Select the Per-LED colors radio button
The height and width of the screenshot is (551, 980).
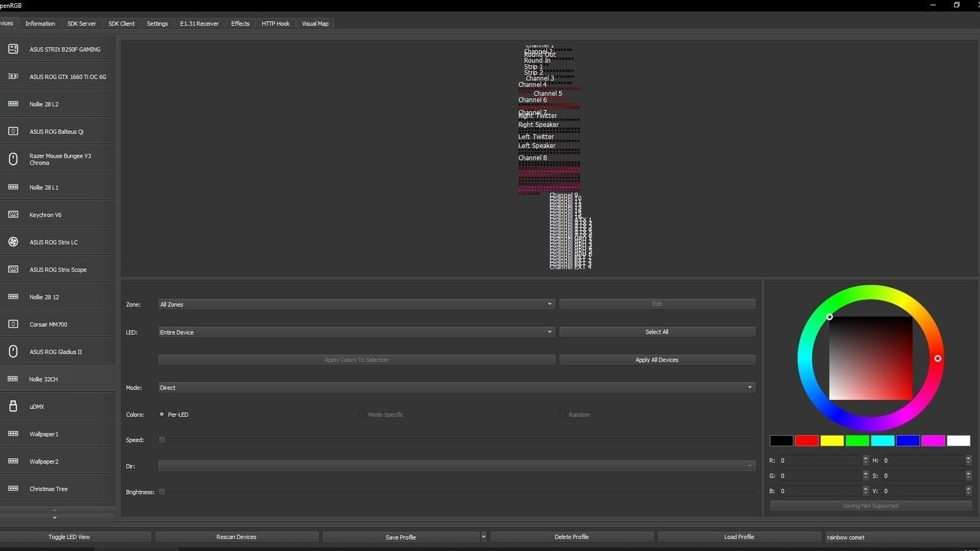tap(162, 414)
